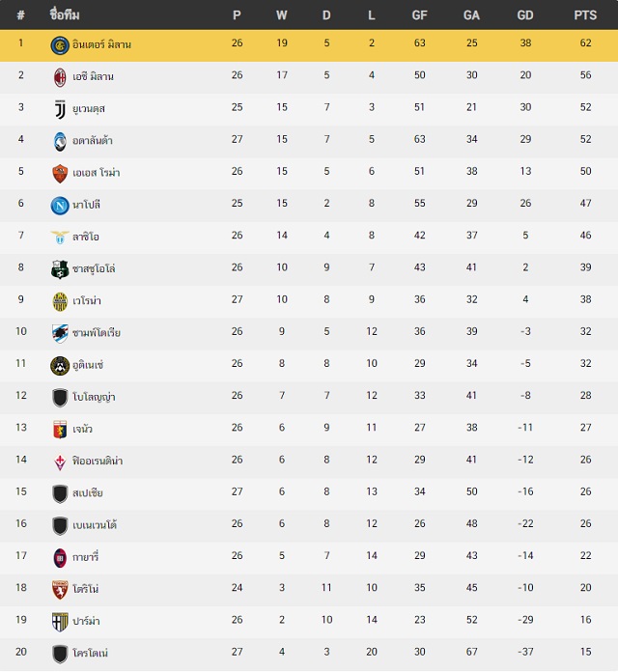Click the Crotone placeholder shield icon
618x672 pixels.
point(60,654)
